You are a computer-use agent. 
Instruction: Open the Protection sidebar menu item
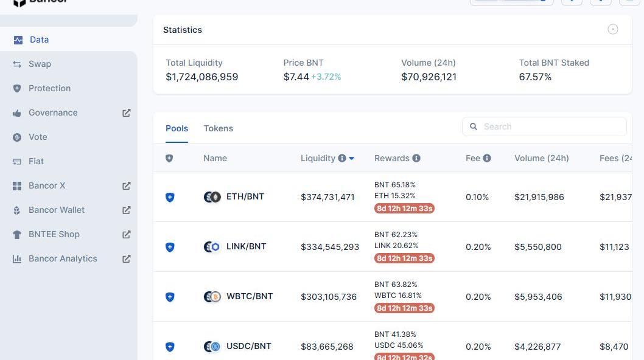pyautogui.click(x=49, y=88)
